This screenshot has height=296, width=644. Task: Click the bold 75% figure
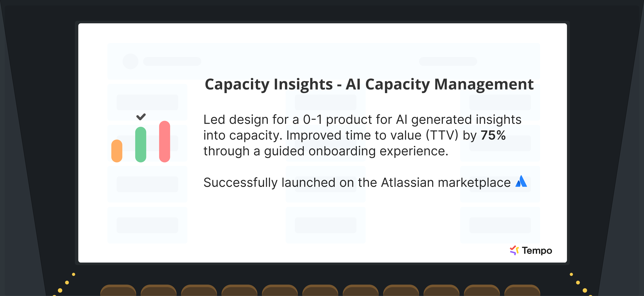493,135
